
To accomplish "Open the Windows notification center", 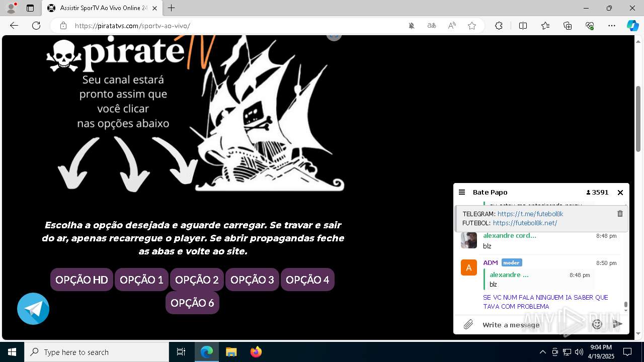I will (627, 352).
